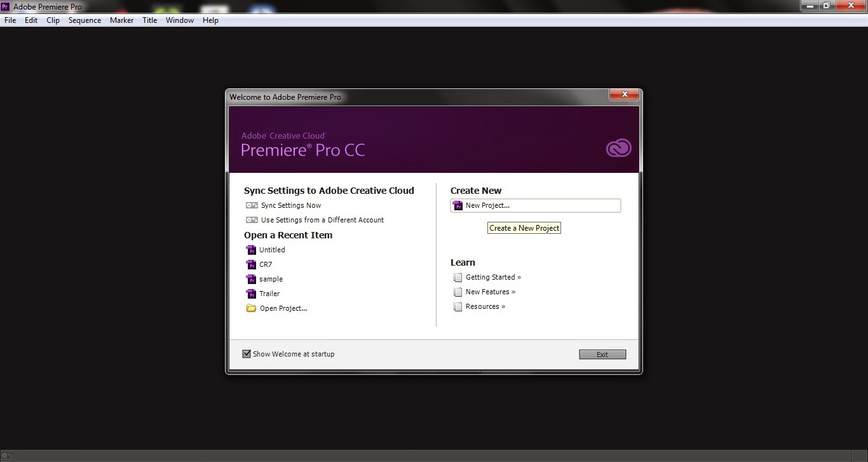Restore down the Premiere Pro main window
Screen dimensions: 868x462
tap(827, 5)
